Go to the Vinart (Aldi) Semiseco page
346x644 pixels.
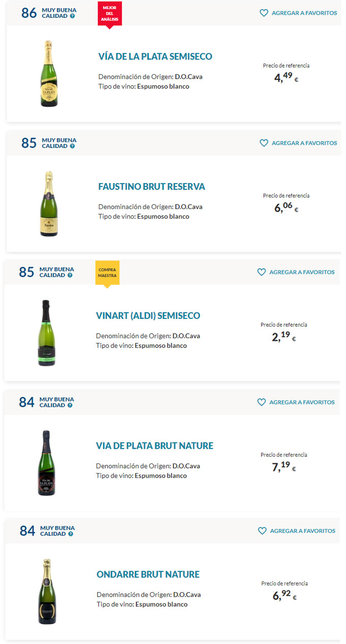click(148, 316)
